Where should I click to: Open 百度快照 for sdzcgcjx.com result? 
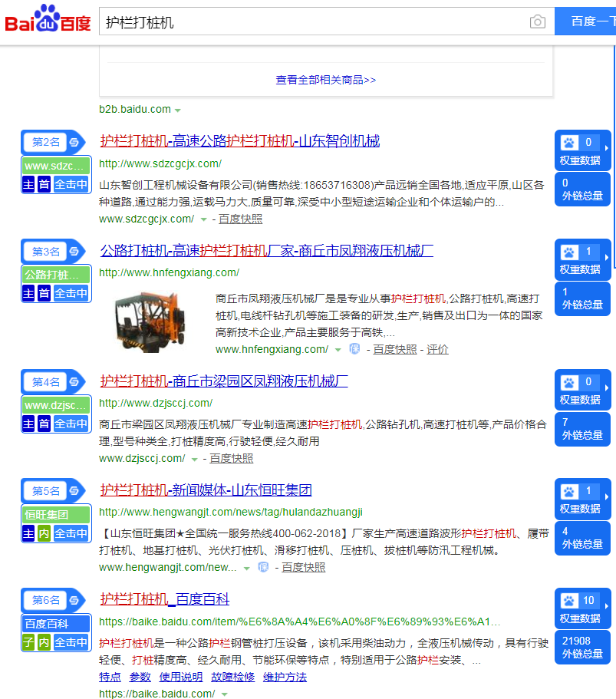[240, 219]
